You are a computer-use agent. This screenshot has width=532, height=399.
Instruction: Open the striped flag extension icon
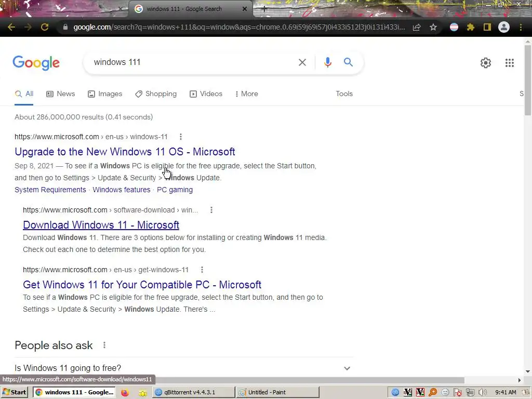tap(454, 27)
